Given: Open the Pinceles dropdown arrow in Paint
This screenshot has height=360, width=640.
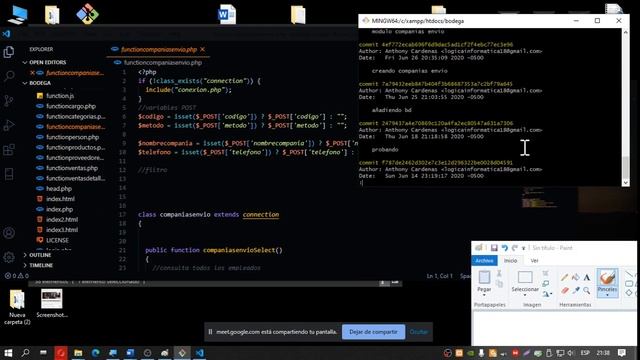Looking at the screenshot, I should click(607, 295).
